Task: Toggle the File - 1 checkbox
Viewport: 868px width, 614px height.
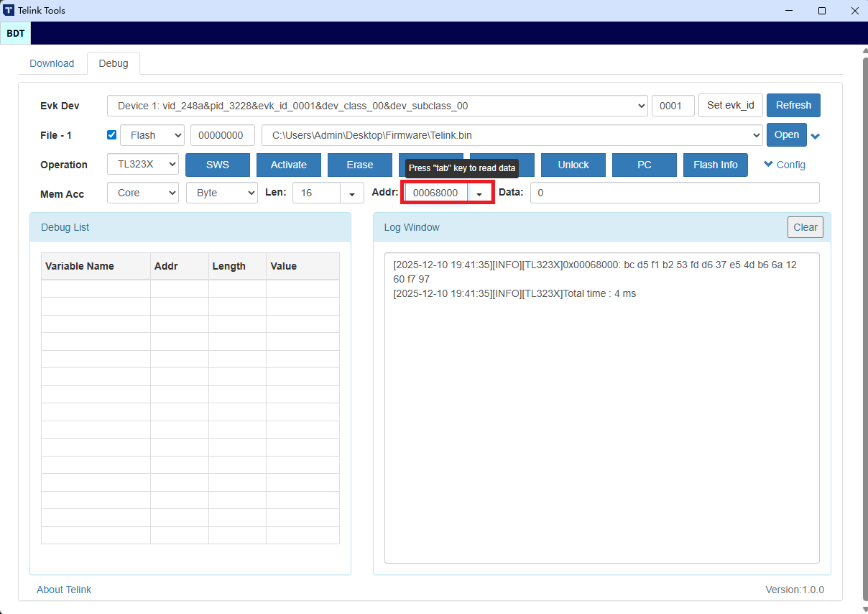Action: 111,134
